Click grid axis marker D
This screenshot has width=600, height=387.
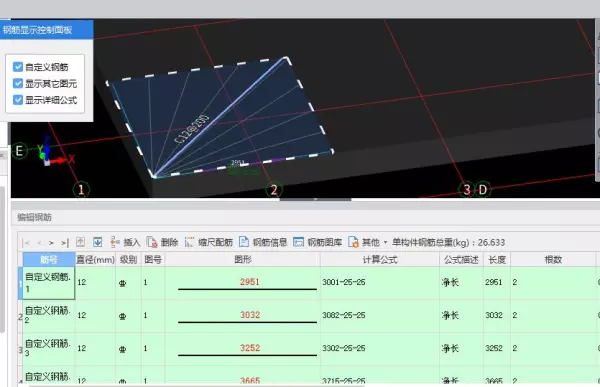[x=483, y=189]
